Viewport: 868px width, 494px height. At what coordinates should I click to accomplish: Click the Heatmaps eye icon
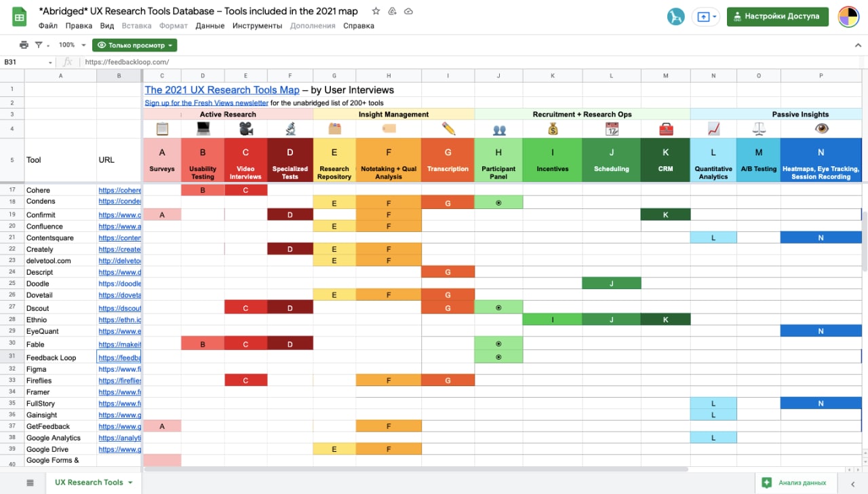(x=821, y=128)
